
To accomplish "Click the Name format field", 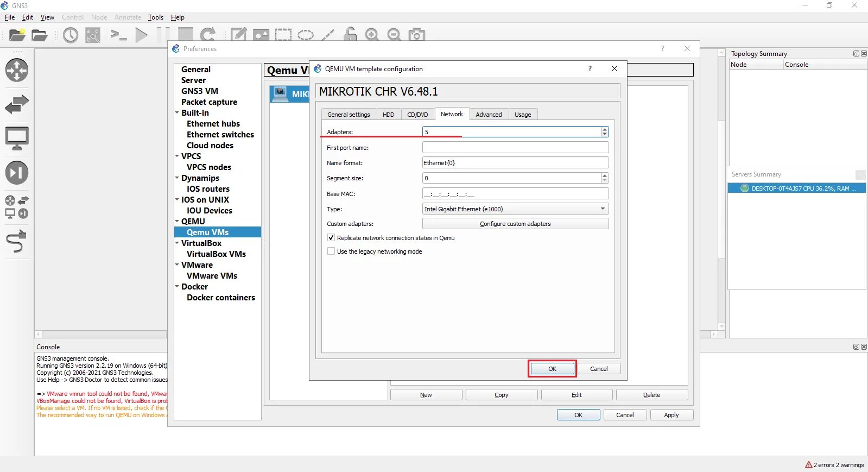I will (515, 163).
